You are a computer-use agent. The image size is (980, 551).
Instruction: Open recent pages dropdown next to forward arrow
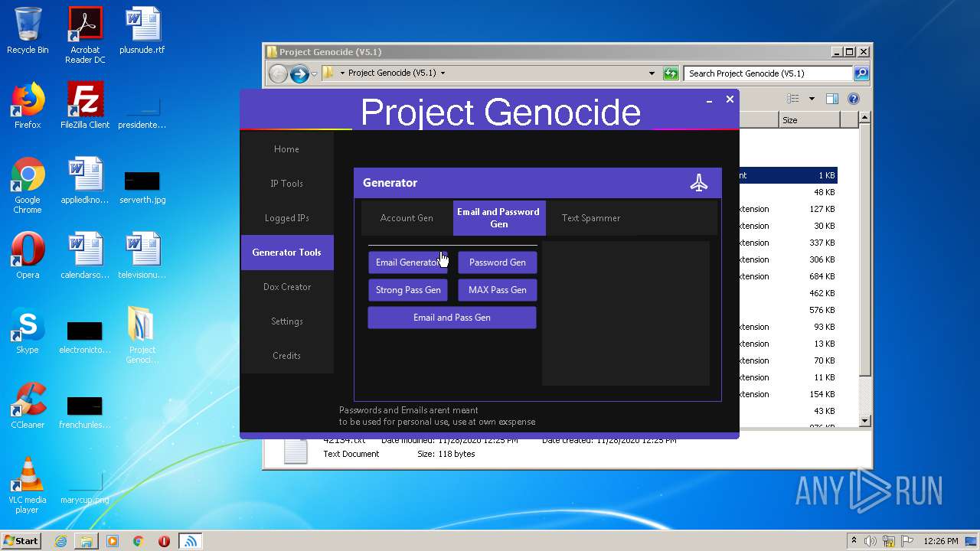pos(314,74)
